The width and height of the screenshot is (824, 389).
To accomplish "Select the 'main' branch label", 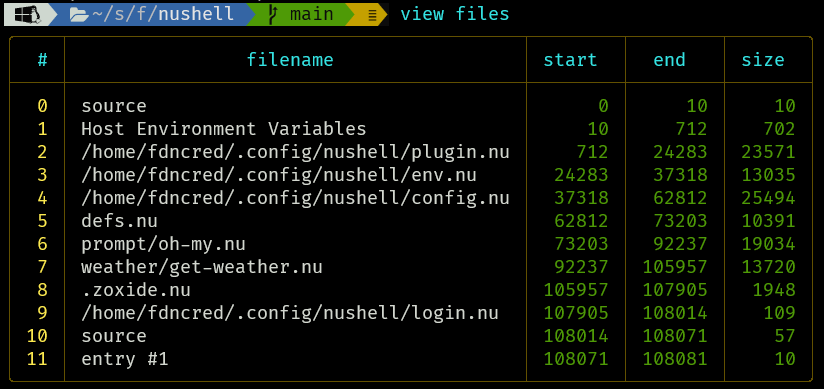I will click(312, 14).
